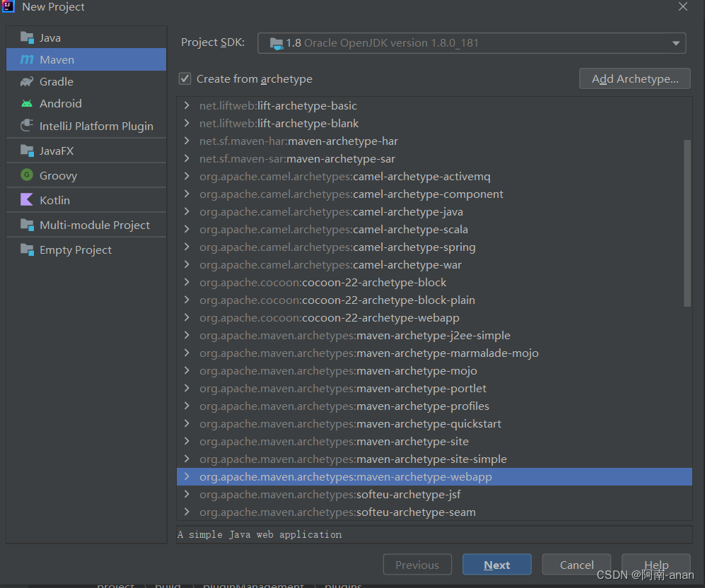Click the Java folder icon in sidebar

click(x=27, y=37)
